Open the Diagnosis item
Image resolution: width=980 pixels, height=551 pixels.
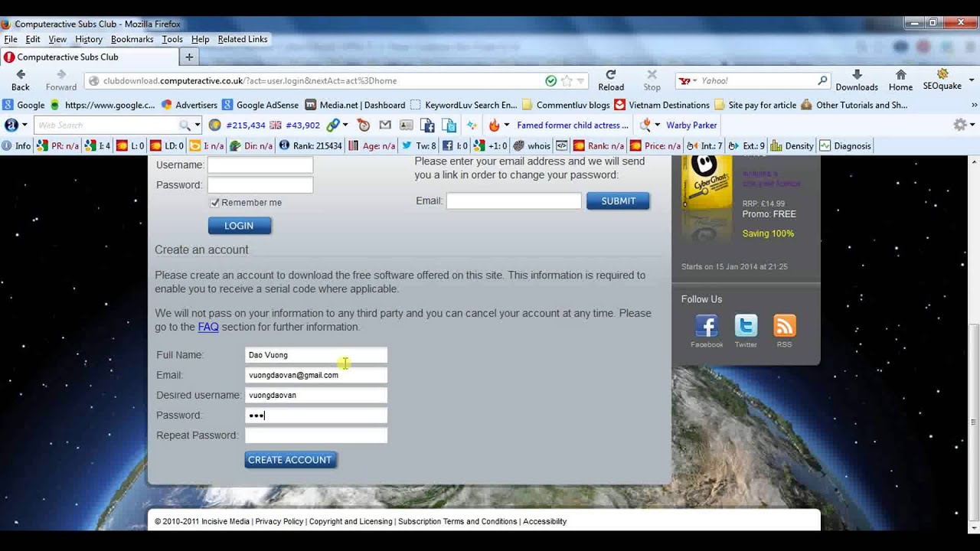click(x=845, y=145)
